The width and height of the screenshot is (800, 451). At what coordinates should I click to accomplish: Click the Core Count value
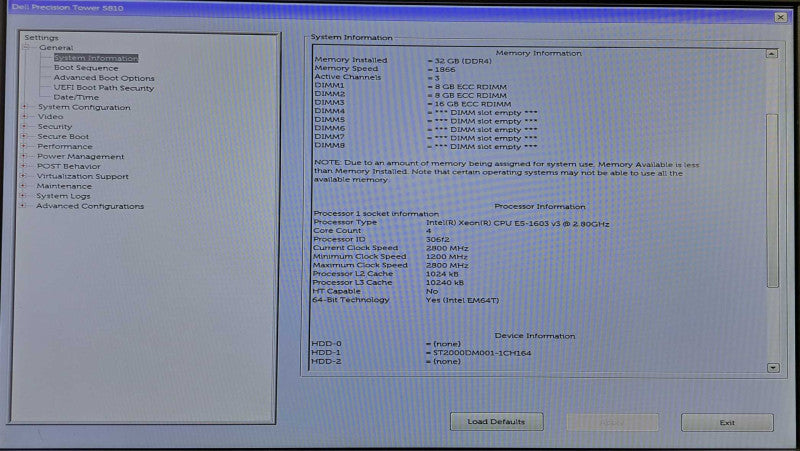[x=429, y=231]
